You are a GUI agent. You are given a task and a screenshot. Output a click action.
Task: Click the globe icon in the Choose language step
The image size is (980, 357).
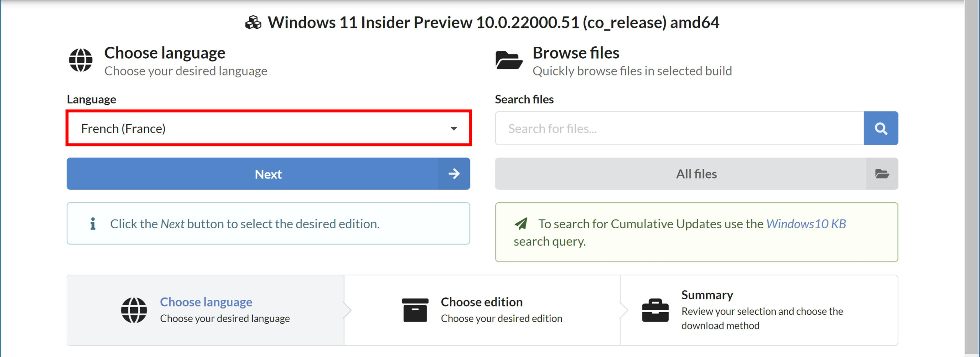click(x=134, y=310)
